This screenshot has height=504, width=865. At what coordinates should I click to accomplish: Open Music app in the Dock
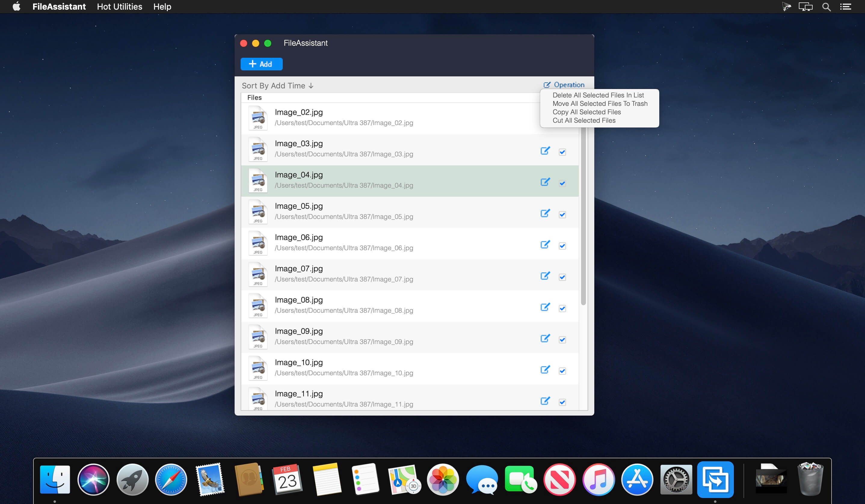(598, 479)
